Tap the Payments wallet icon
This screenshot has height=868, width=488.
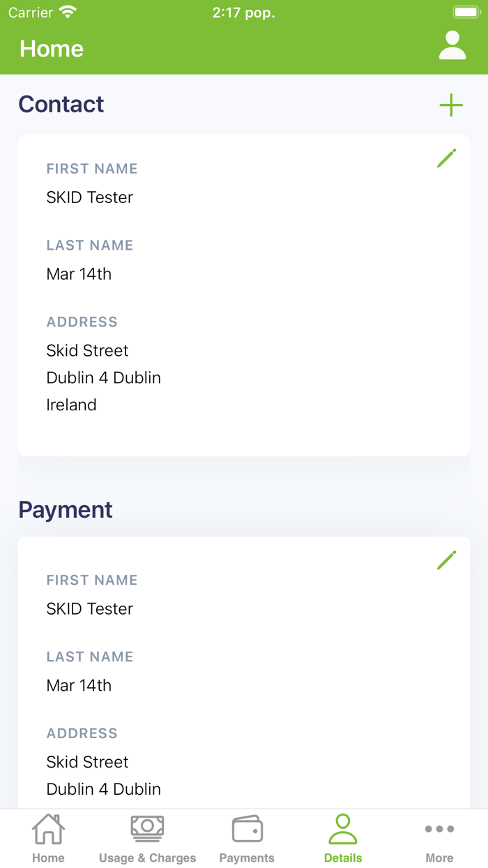point(247,830)
